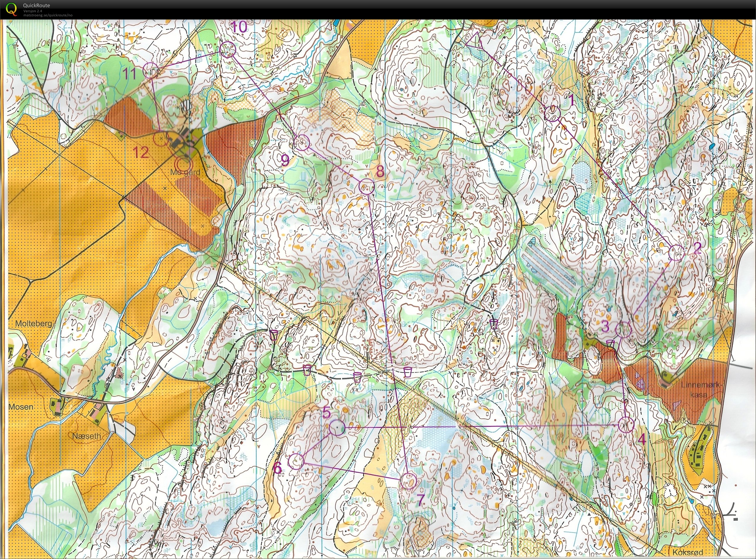
Task: Click the control number label '8'
Action: point(380,172)
